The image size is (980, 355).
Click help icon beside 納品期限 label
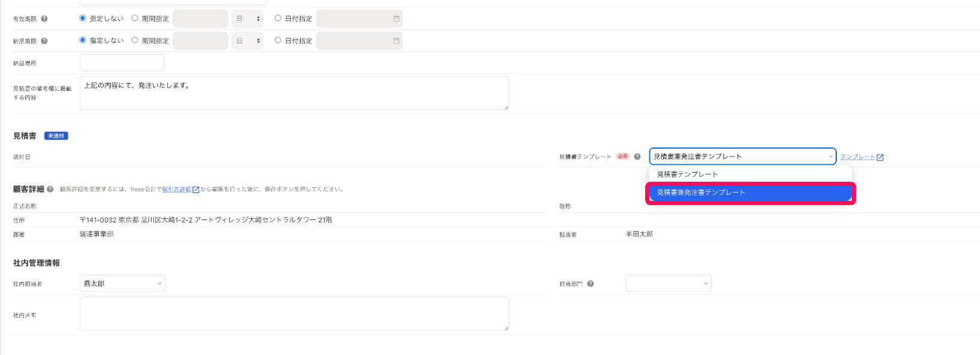(44, 41)
